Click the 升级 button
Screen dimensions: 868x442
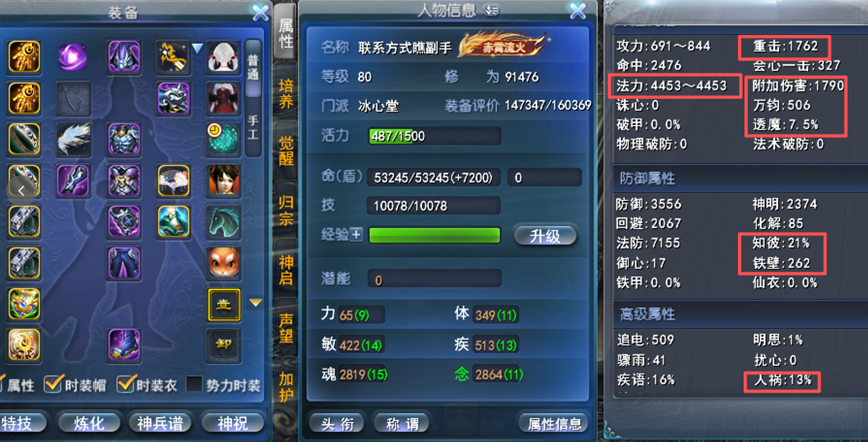tap(545, 235)
